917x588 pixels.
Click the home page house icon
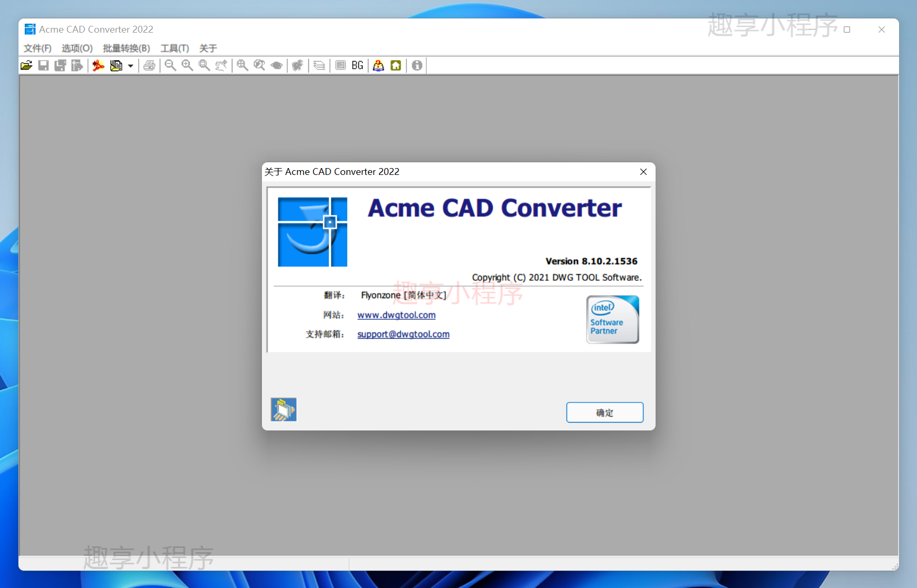coord(396,65)
